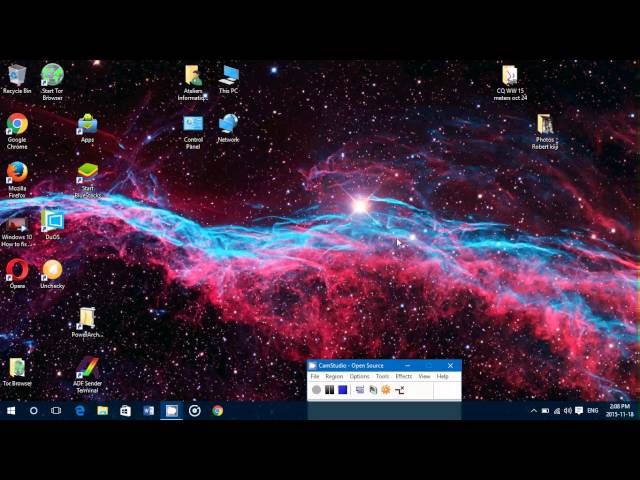Select the Opera desktop shortcut

pyautogui.click(x=17, y=274)
